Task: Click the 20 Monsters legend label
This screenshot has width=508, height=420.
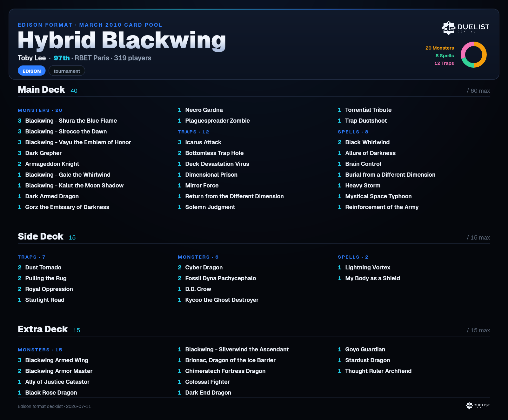Action: [x=440, y=48]
